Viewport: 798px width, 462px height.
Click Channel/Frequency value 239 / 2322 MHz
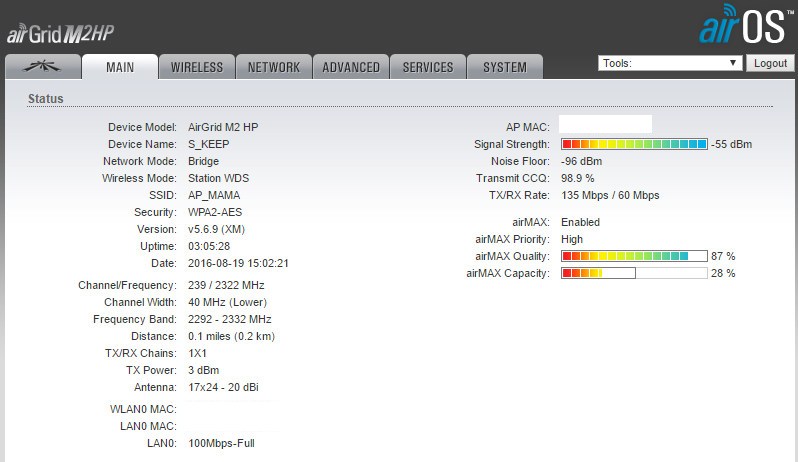(226, 285)
